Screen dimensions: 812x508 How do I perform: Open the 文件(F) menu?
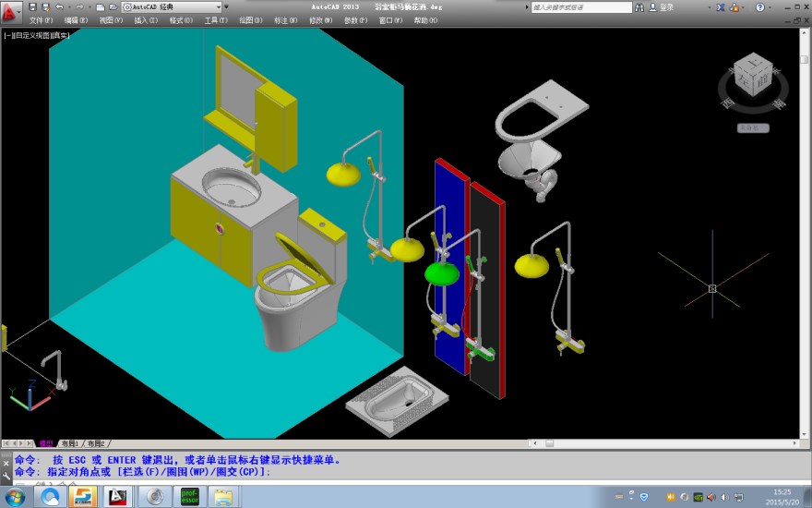(41, 19)
